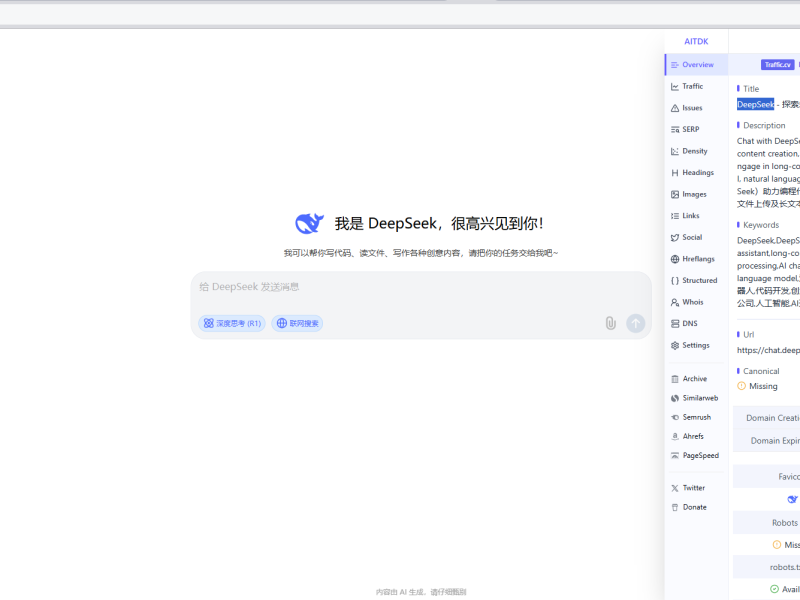Click the paperclip attach file icon

[x=611, y=323]
